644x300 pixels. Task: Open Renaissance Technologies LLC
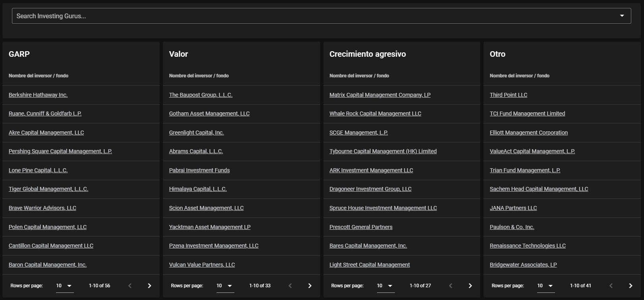coord(528,246)
